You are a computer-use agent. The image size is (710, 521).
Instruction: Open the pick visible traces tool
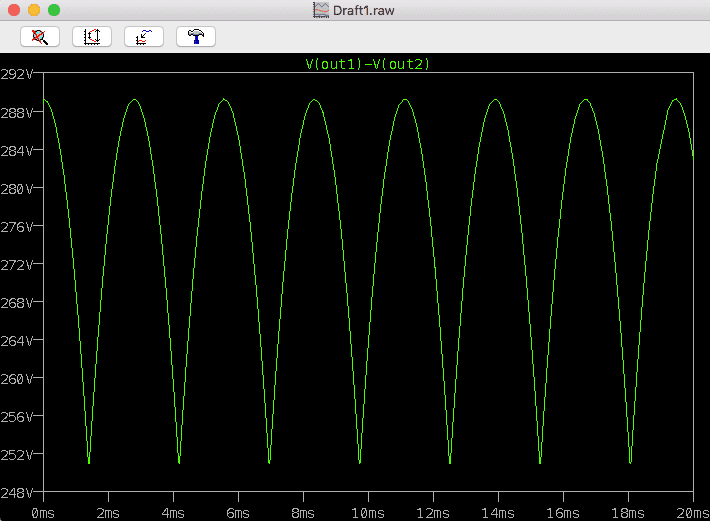coord(144,36)
